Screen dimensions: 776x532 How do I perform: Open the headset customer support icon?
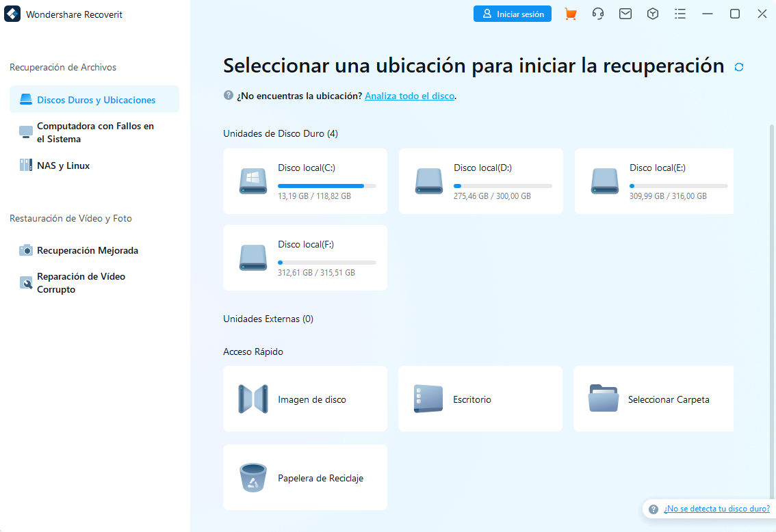597,13
